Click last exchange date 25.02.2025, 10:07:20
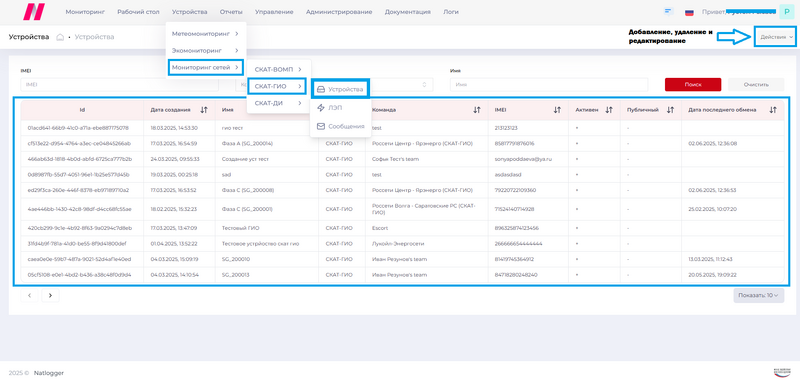 coord(712,209)
